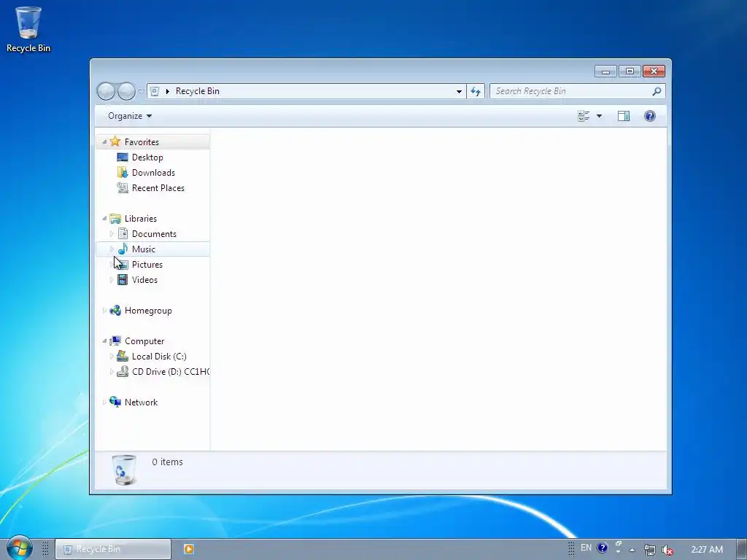Image resolution: width=747 pixels, height=560 pixels.
Task: Refresh the Recycle Bin view
Action: coord(476,91)
